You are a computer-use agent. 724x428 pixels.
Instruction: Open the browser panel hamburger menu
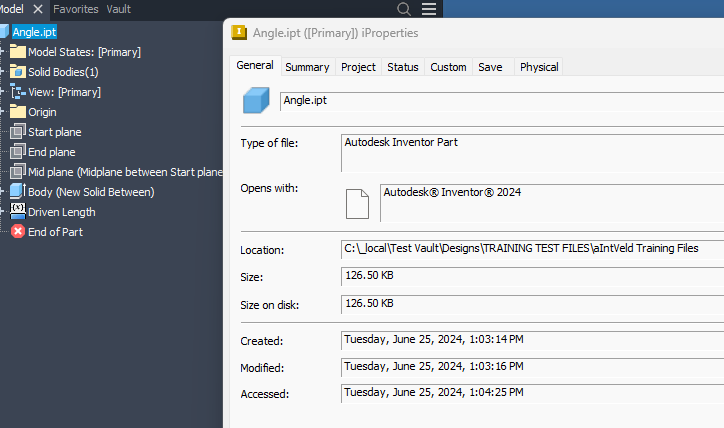[428, 9]
